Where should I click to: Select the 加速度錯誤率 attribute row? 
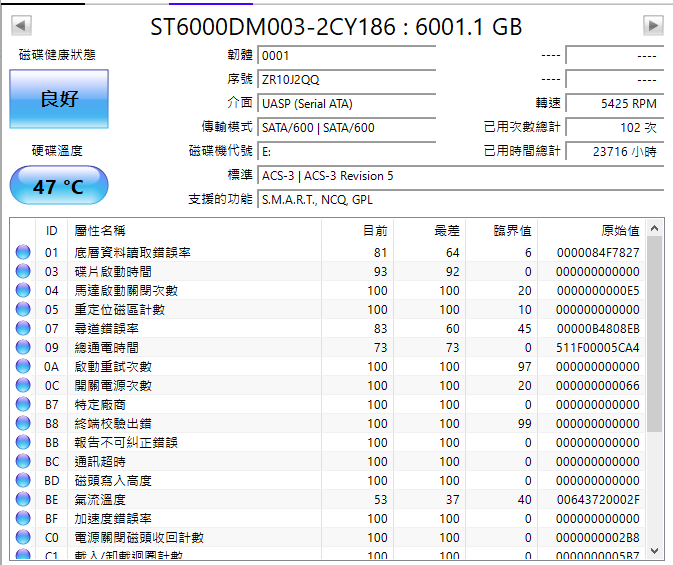328,518
